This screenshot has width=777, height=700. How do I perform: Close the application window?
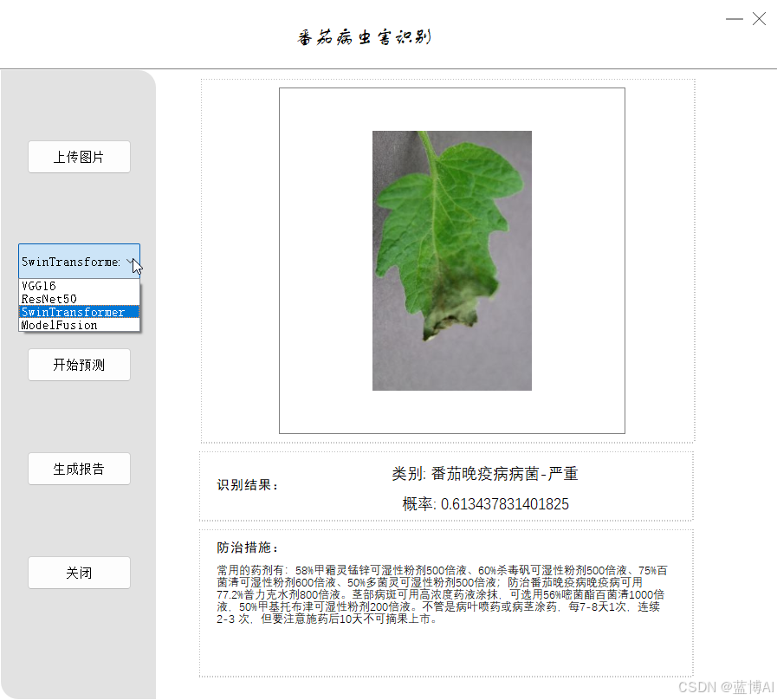coord(761,18)
